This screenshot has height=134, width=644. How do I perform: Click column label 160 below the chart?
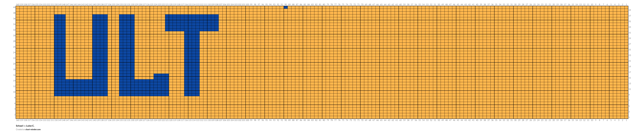(17, 120)
